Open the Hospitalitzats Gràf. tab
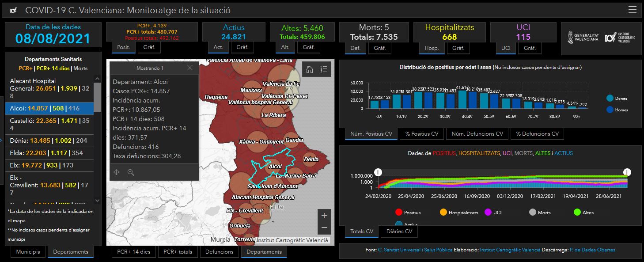This screenshot has height=262, width=644. (x=458, y=48)
